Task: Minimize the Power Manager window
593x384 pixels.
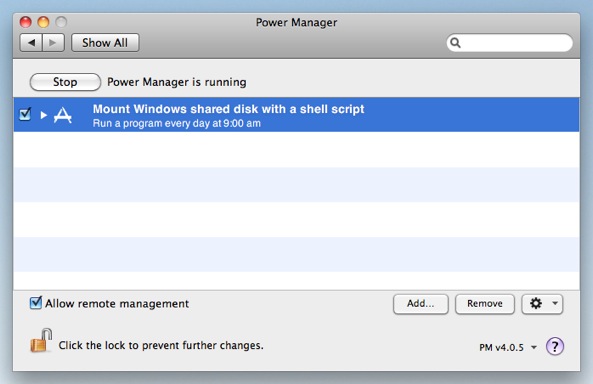Action: pyautogui.click(x=43, y=22)
